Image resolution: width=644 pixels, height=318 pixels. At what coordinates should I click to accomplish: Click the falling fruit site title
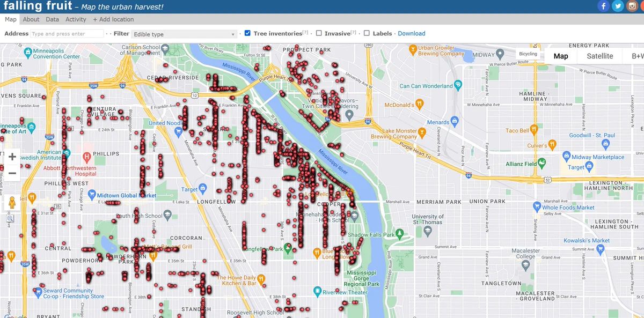38,6
